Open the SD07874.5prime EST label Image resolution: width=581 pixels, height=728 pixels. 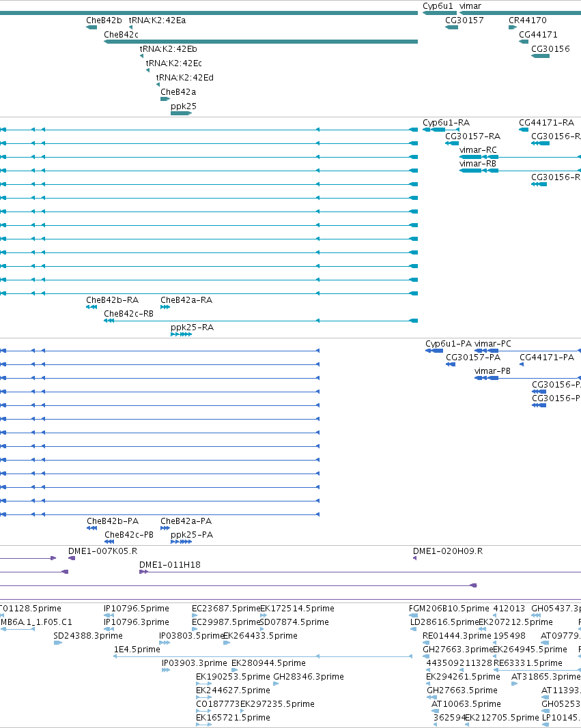[x=294, y=622]
